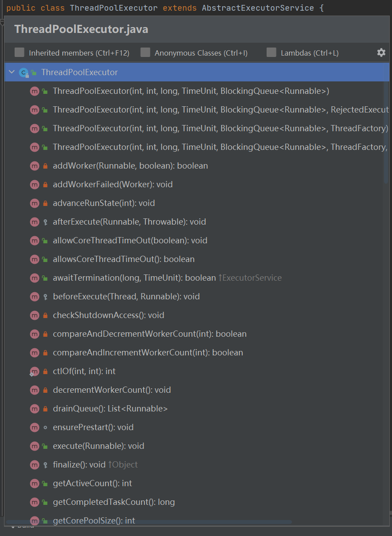392x536 pixels.
Task: Click AbstractExecutorService in the editor code line
Action: (258, 8)
